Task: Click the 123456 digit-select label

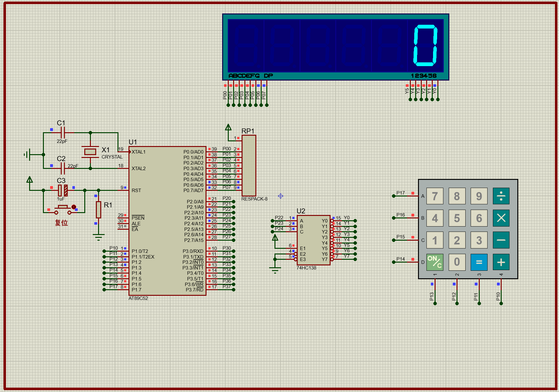Action: coord(424,76)
